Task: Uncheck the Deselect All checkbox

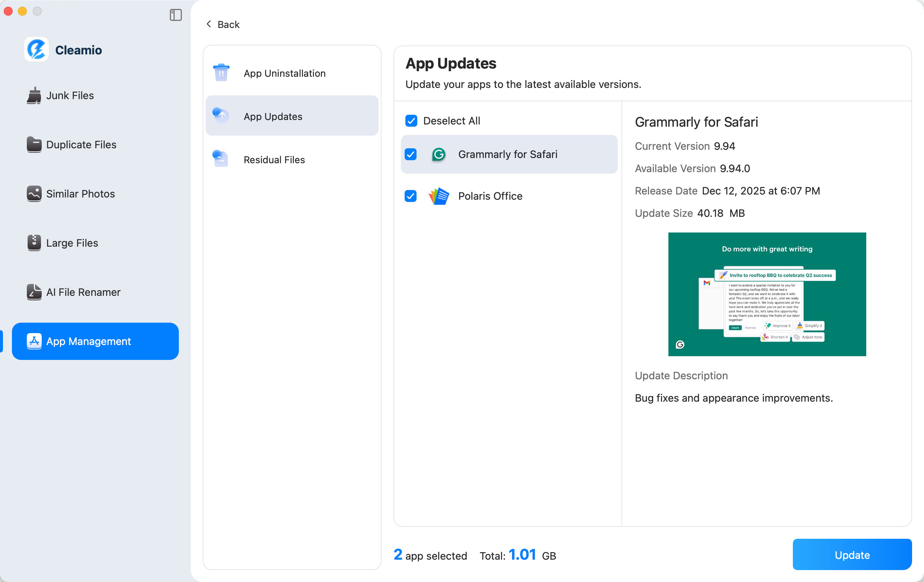Action: coord(411,121)
